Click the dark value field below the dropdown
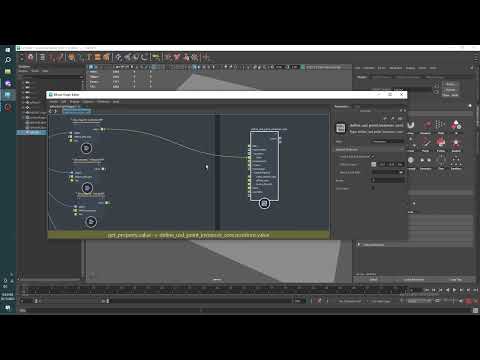This screenshot has height=360, width=480. click(x=388, y=180)
